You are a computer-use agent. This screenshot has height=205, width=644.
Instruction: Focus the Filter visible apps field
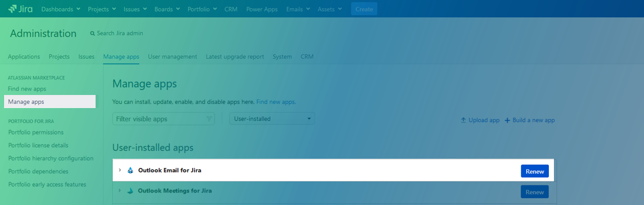[x=158, y=119]
